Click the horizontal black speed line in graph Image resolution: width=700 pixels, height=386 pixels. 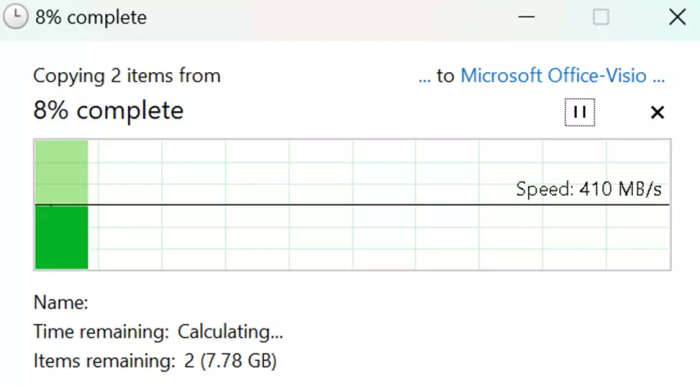353,205
